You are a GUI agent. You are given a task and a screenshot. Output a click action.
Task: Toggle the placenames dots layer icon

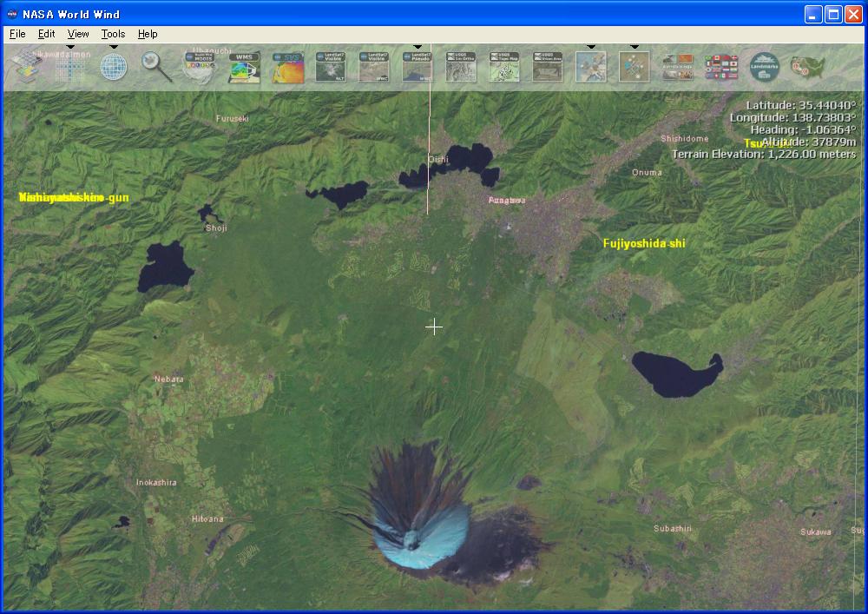(635, 67)
